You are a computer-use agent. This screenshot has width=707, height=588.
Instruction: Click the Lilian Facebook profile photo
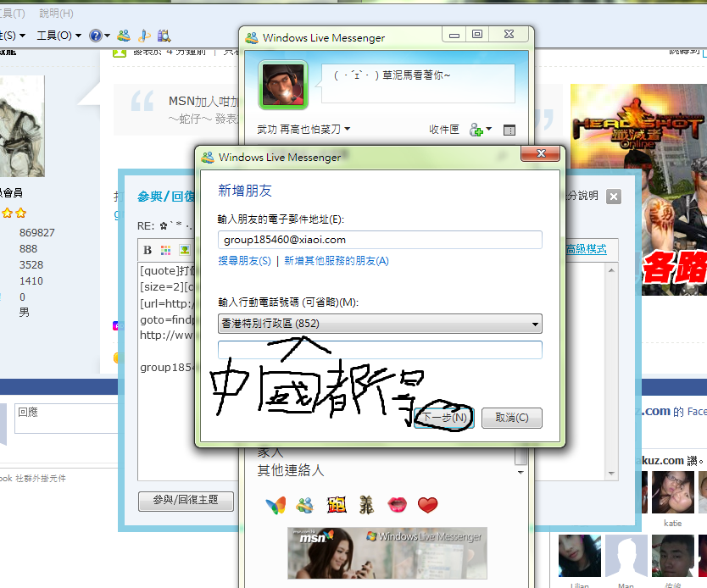coord(579,556)
